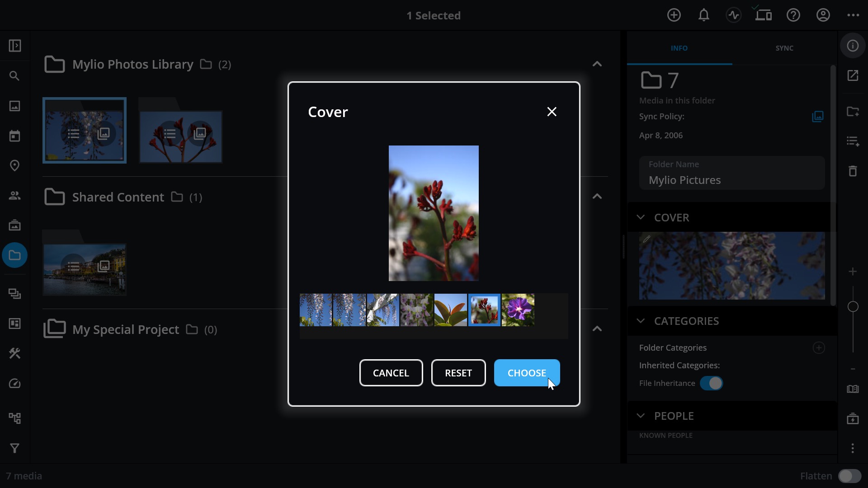Viewport: 868px width, 488px height.
Task: Open the account profile icon
Action: (823, 15)
